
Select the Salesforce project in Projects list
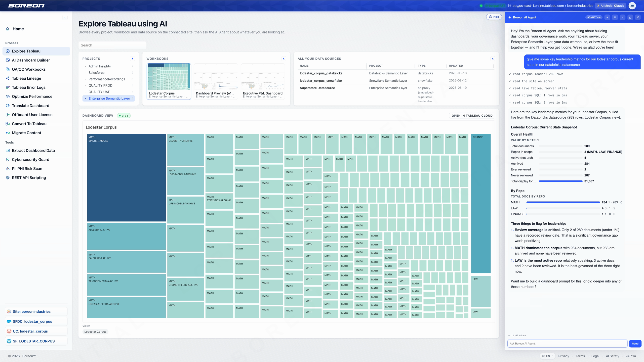(109, 73)
